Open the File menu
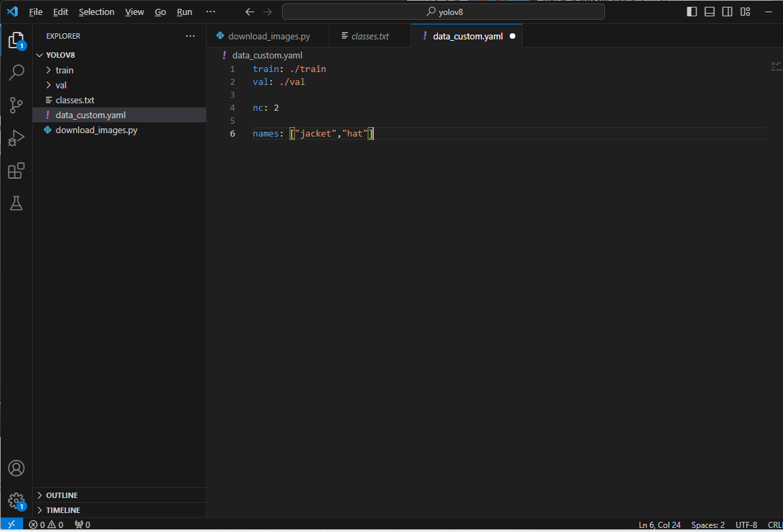The width and height of the screenshot is (783, 532). tap(36, 12)
